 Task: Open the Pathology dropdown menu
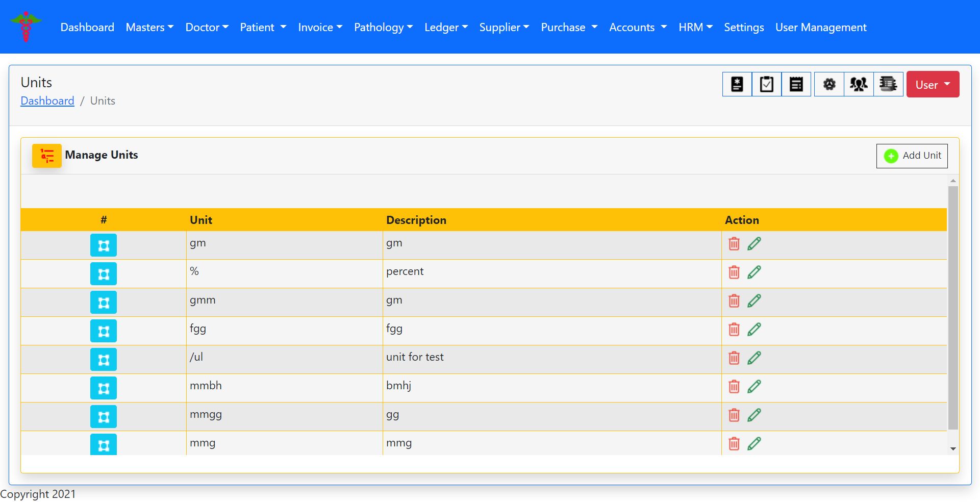coord(383,28)
